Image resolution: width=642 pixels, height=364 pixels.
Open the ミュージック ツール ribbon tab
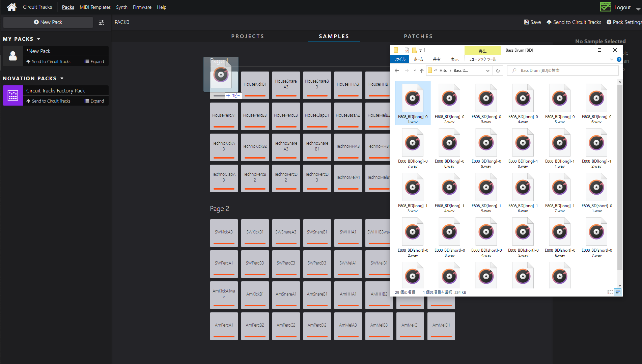pos(483,59)
